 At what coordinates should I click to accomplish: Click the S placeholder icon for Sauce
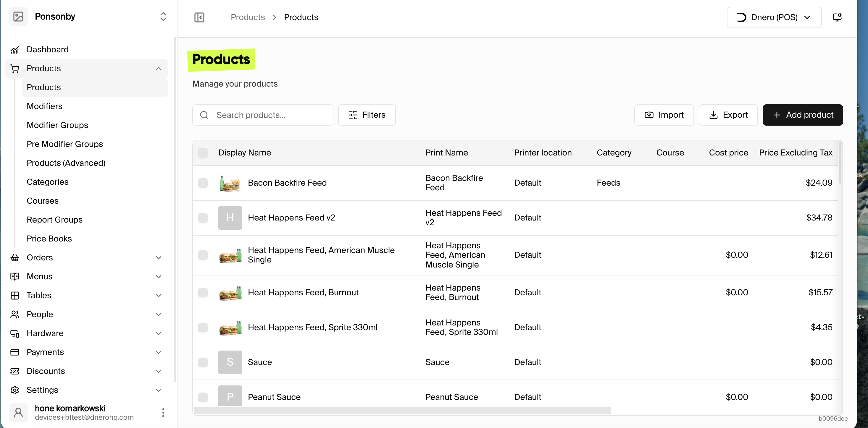(230, 362)
